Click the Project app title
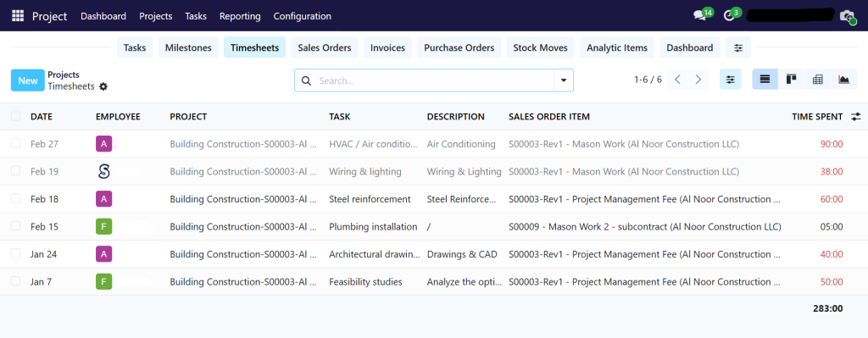 [49, 16]
